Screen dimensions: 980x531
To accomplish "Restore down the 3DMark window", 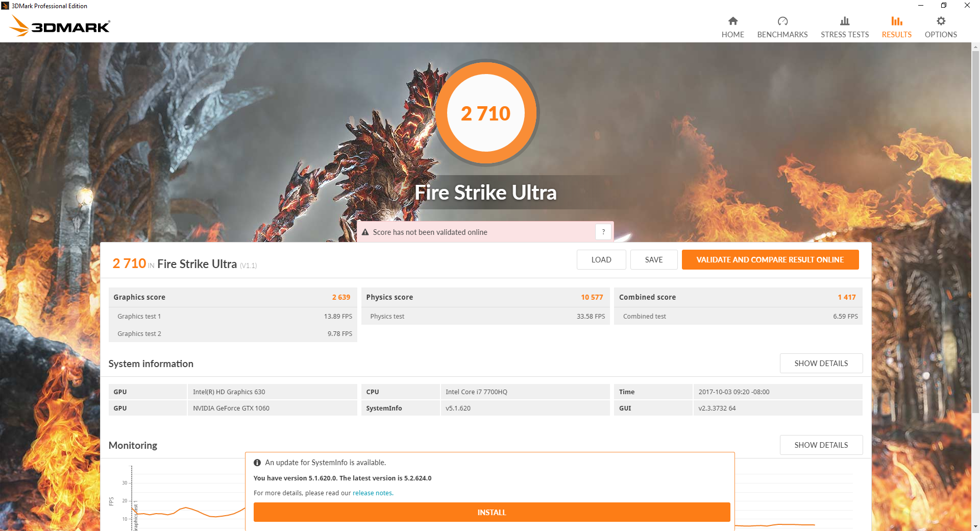I will point(944,6).
